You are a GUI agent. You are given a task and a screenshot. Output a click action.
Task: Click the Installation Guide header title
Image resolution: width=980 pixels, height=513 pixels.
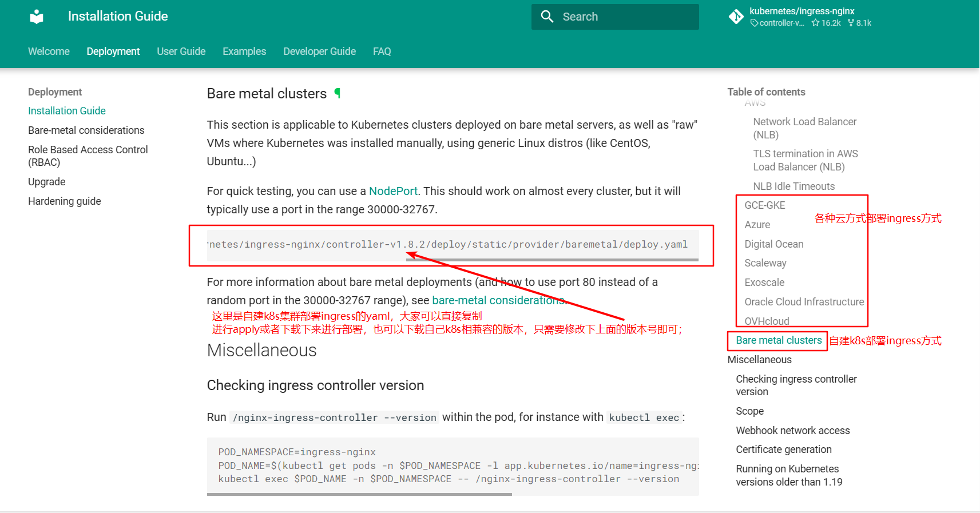tap(118, 17)
